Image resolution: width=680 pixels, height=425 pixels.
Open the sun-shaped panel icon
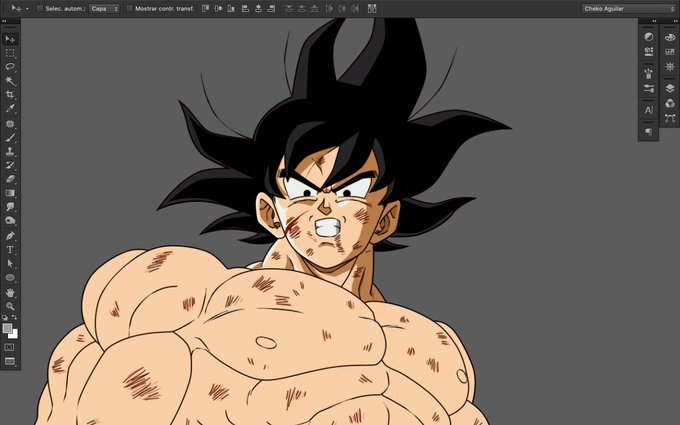click(x=670, y=66)
